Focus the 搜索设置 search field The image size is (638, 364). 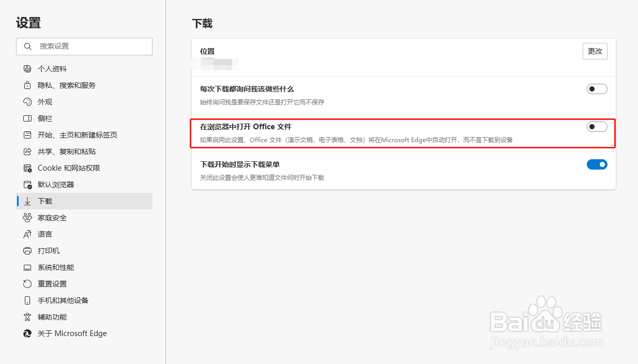pyautogui.click(x=84, y=46)
